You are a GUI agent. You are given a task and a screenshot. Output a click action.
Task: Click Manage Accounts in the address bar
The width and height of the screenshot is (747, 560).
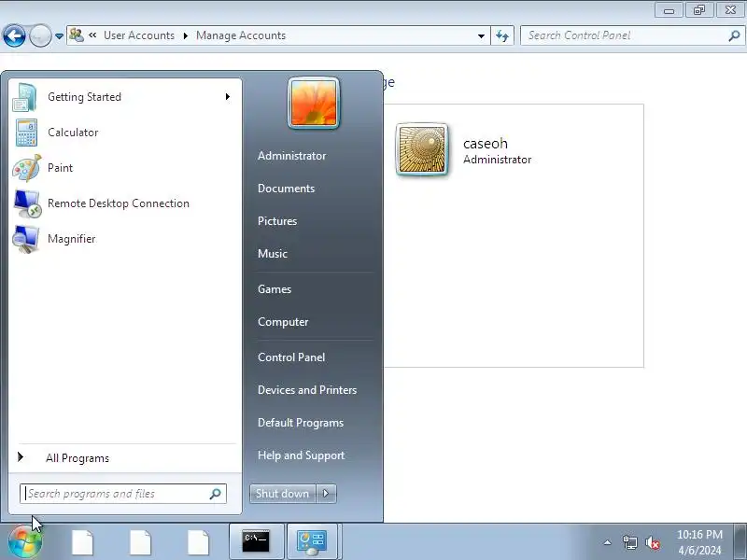tap(241, 35)
